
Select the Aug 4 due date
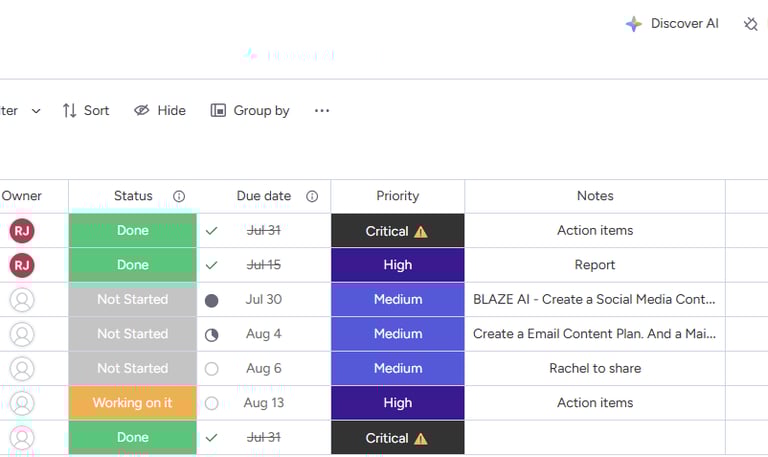pyautogui.click(x=264, y=334)
